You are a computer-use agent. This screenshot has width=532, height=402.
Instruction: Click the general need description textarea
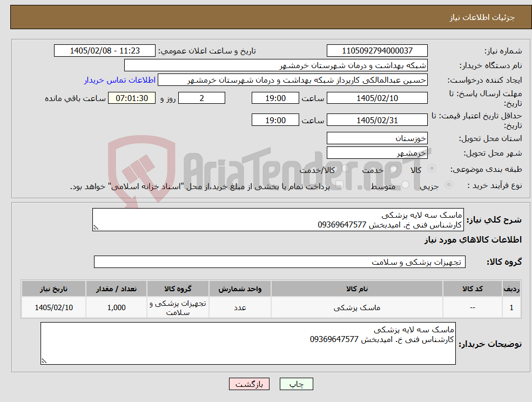278,220
